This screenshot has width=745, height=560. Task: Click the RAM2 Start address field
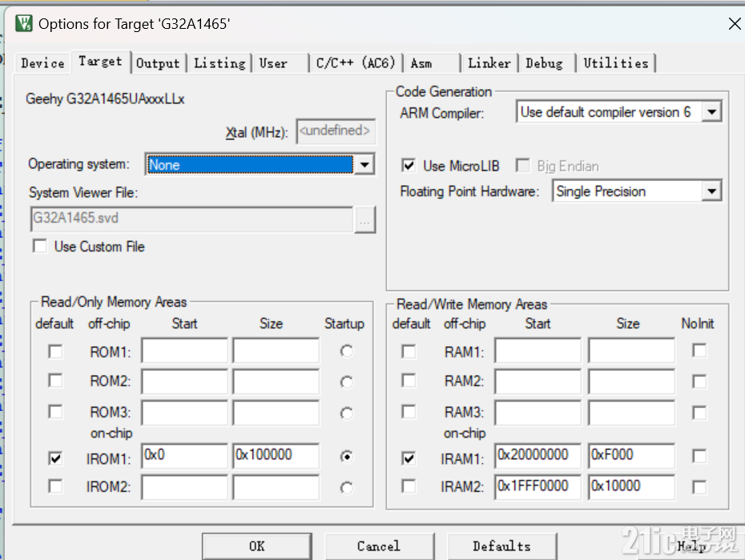[538, 381]
